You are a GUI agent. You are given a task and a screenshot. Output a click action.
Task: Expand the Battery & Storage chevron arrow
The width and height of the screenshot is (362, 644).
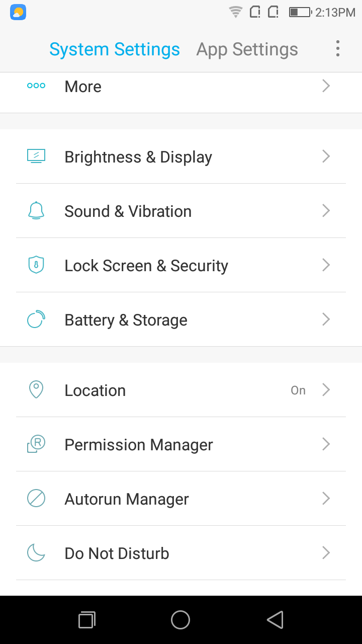[x=326, y=319]
